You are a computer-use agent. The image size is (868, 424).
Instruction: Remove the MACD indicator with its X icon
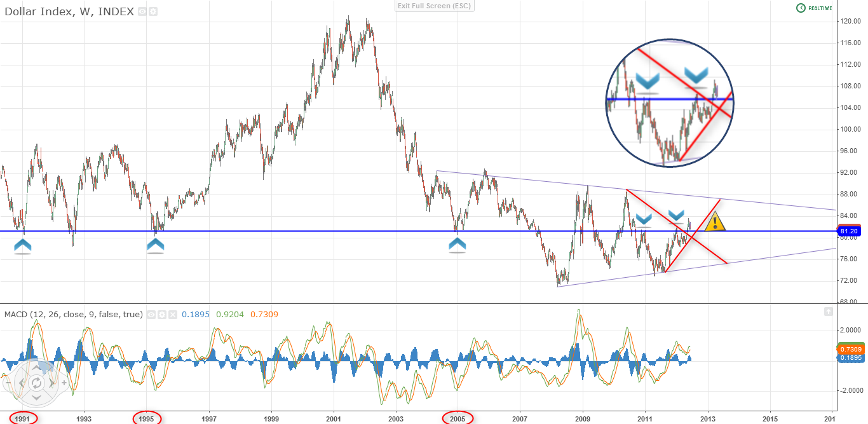pos(172,314)
